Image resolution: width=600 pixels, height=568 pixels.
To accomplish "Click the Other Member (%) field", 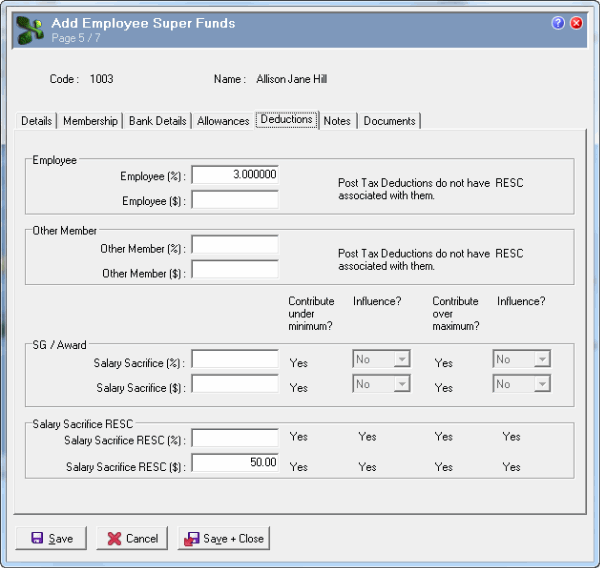I will pos(235,245).
